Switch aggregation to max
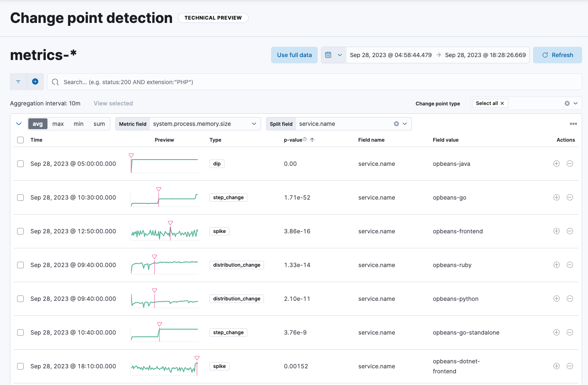Viewport: 588px width, 385px height. pos(58,124)
